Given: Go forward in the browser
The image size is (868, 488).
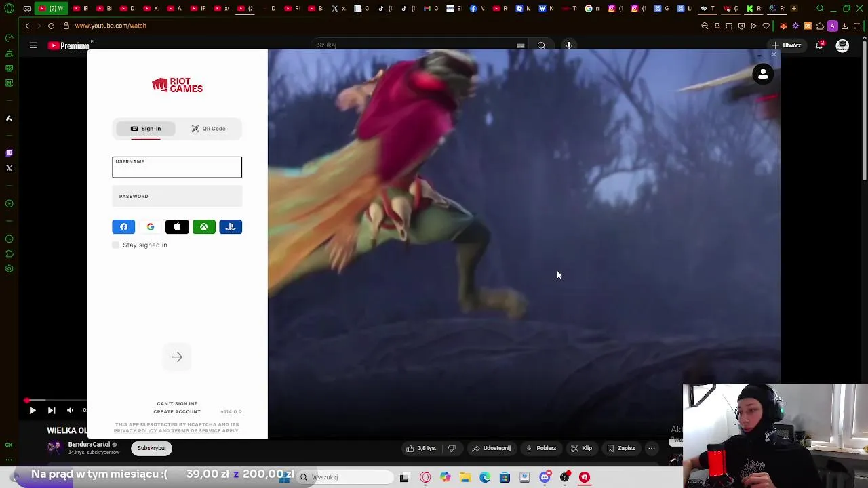Looking at the screenshot, I should click(39, 26).
